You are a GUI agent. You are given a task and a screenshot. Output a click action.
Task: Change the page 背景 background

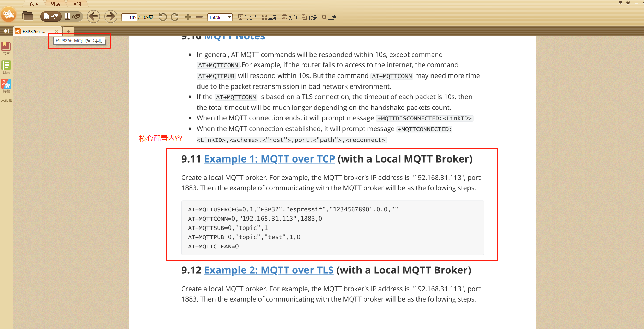(309, 17)
